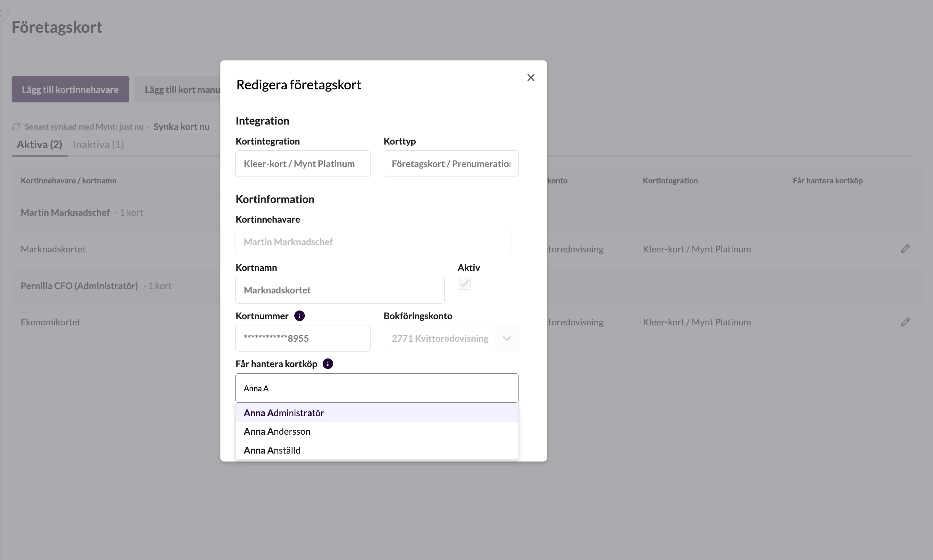Edit Ekonomikortet via its pencil icon
This screenshot has width=933, height=560.
point(905,322)
